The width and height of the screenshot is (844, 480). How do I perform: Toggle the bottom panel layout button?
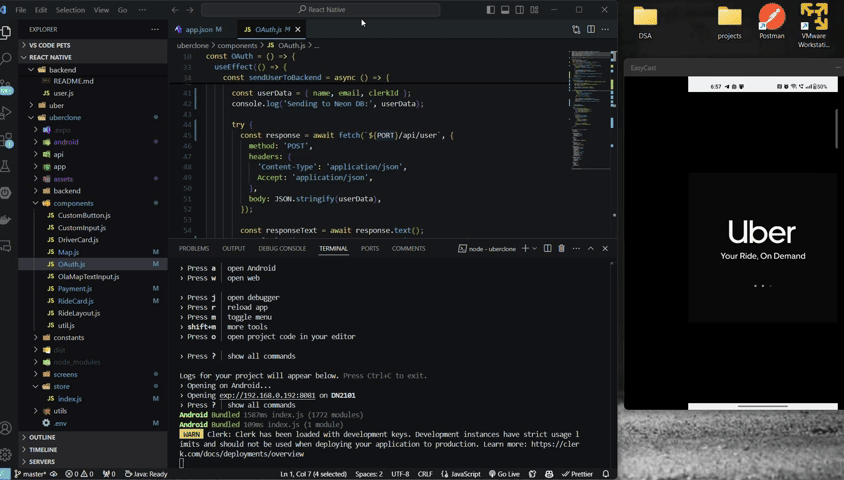tap(505, 10)
